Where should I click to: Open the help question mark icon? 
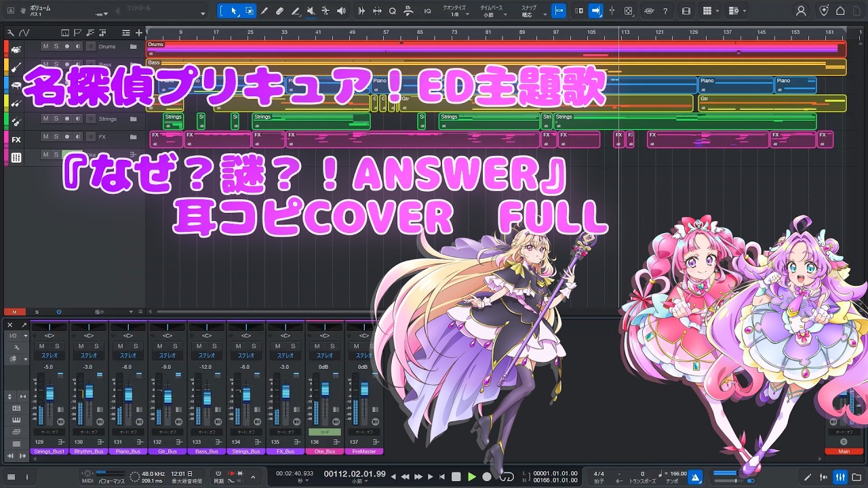coord(665,11)
